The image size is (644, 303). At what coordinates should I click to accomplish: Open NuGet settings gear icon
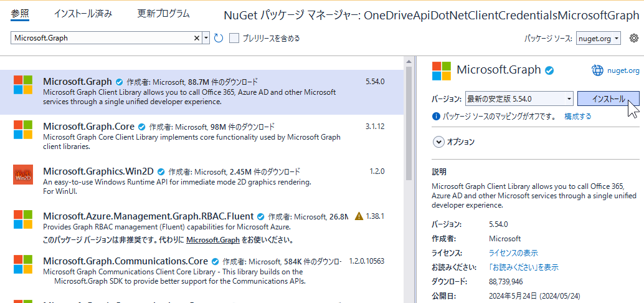(x=634, y=38)
